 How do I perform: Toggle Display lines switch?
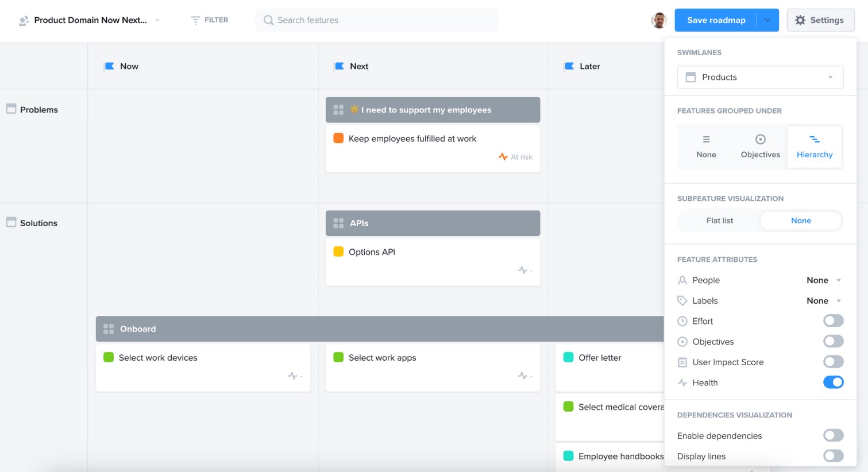tap(833, 456)
